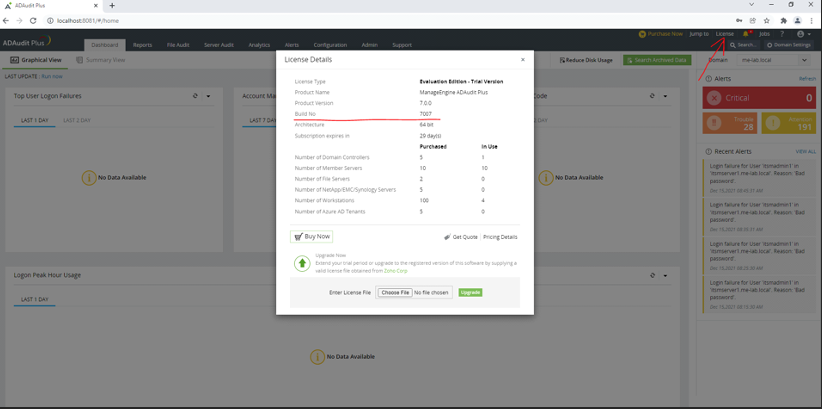The height and width of the screenshot is (409, 822).
Task: Close the License Details dialog
Action: click(x=523, y=60)
